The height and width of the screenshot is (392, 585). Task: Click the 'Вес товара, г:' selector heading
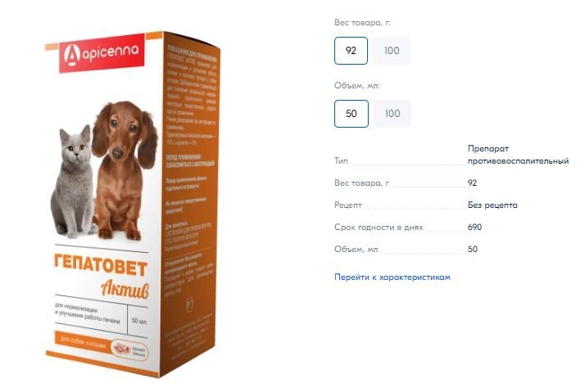point(362,23)
